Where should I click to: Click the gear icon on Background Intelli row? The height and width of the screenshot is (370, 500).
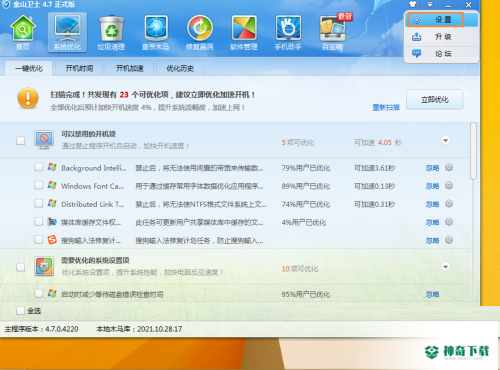[449, 167]
